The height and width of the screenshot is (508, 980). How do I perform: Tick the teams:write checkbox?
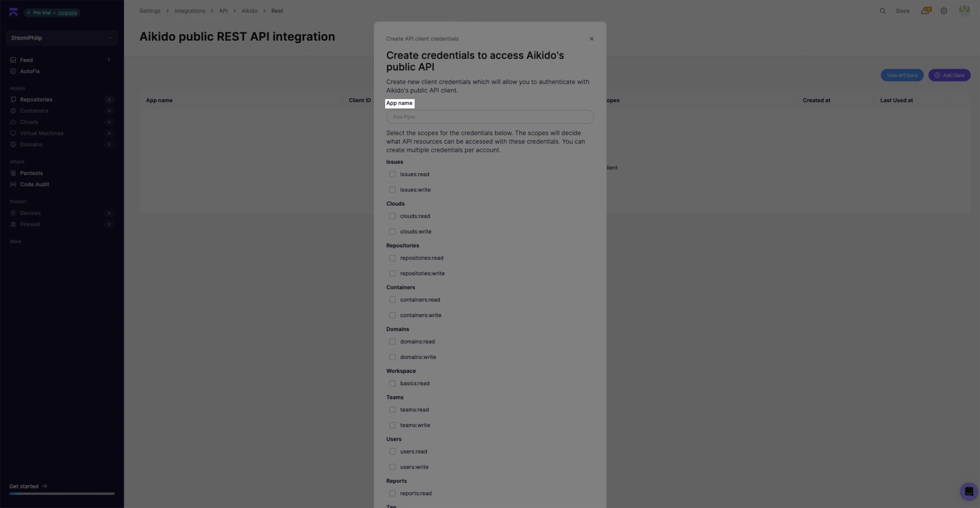(x=393, y=425)
